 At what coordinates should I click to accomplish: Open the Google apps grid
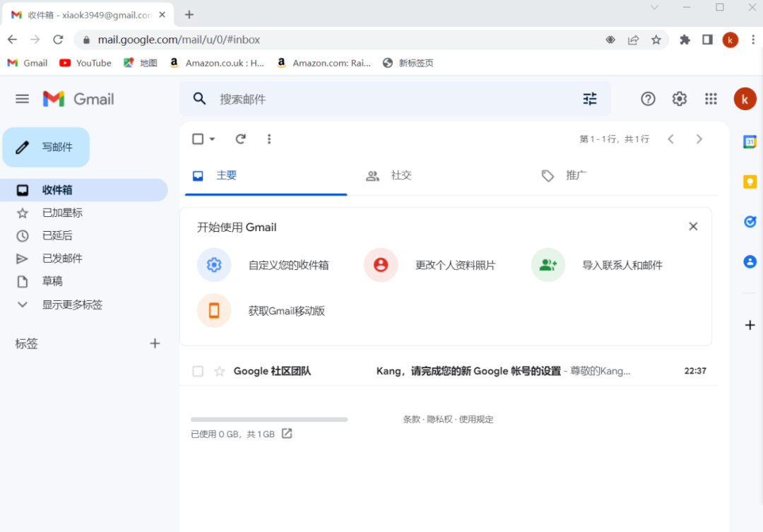(711, 99)
